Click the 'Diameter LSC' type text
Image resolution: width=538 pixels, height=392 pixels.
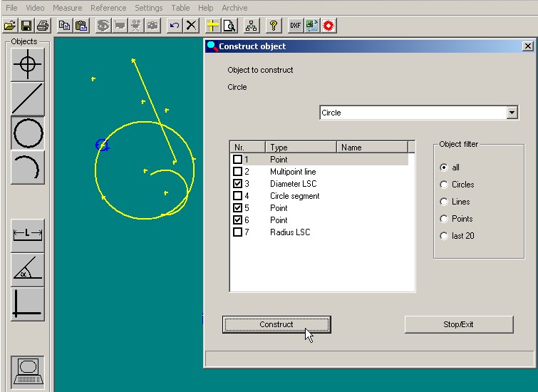point(294,184)
